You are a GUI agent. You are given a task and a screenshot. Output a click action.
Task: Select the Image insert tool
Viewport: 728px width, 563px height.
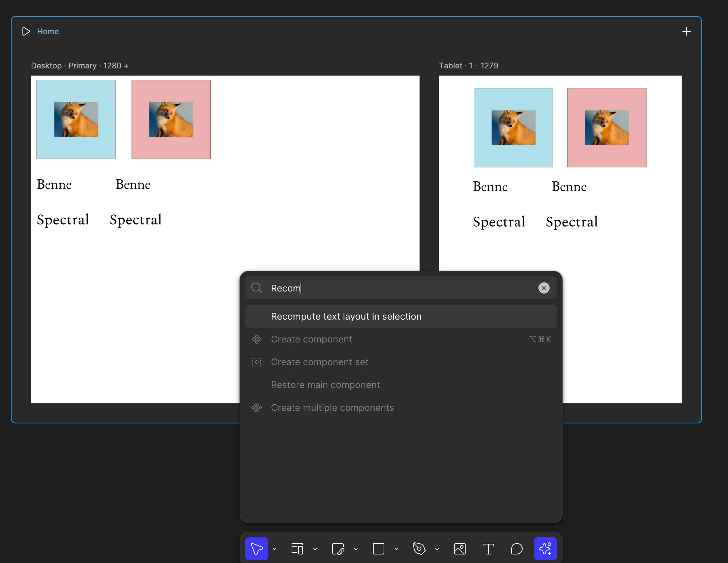click(460, 549)
